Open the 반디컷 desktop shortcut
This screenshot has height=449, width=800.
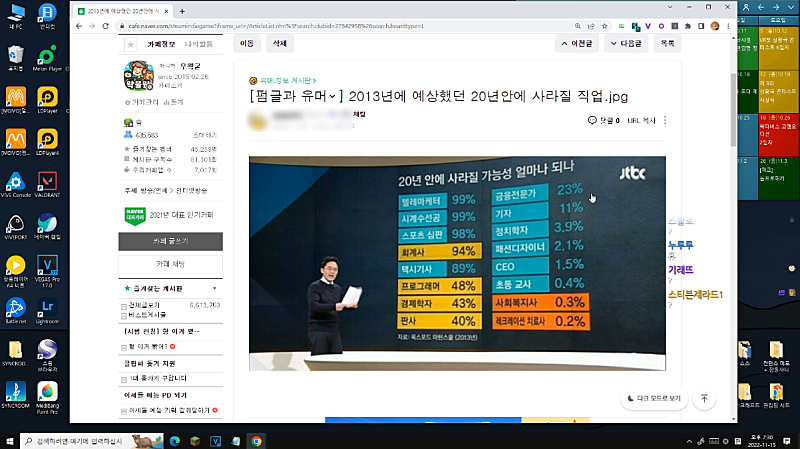(47, 16)
